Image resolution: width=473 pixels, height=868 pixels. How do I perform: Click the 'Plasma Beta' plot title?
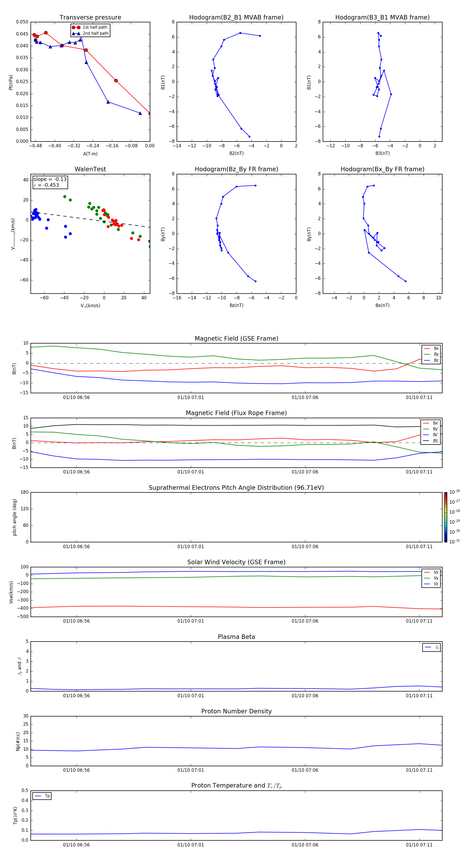point(236,637)
